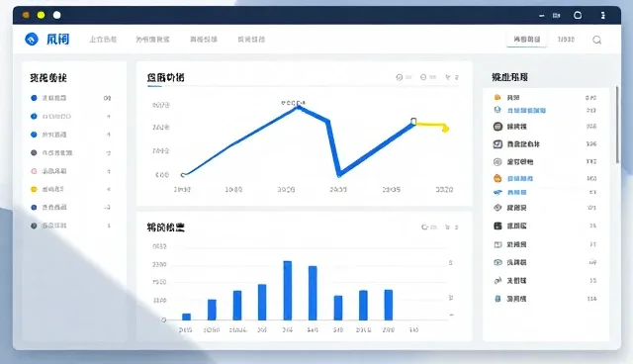Open the three-dot menu in title bar
The image size is (633, 364).
point(602,16)
